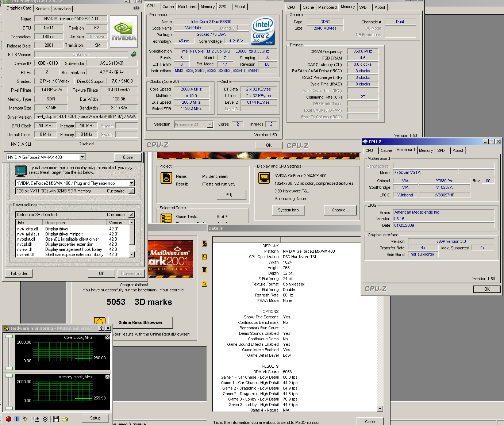
Task: Click the open folder icon in Hardware monitoring
Action: click(65, 419)
